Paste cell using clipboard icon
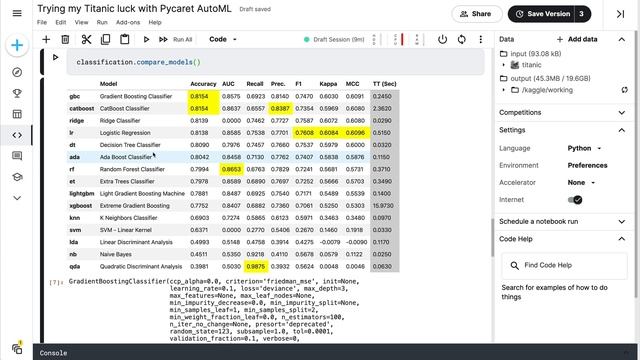 click(x=124, y=39)
